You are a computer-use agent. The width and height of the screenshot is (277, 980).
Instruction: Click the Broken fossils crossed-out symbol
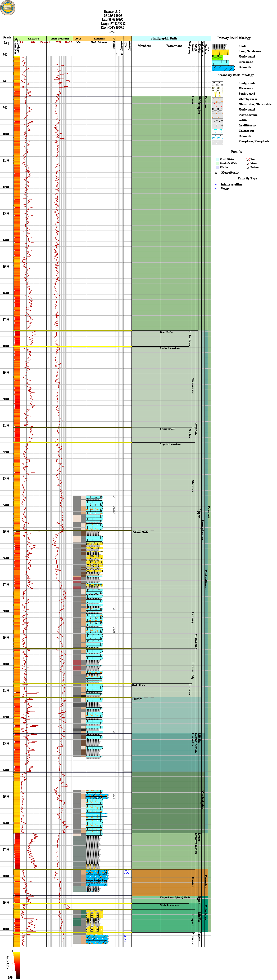(248, 167)
